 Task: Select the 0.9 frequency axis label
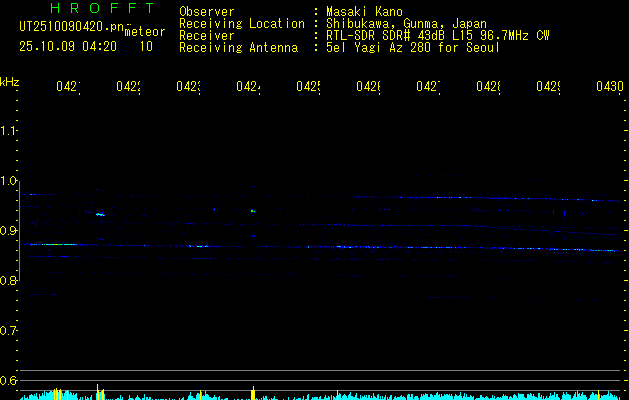click(x=8, y=230)
